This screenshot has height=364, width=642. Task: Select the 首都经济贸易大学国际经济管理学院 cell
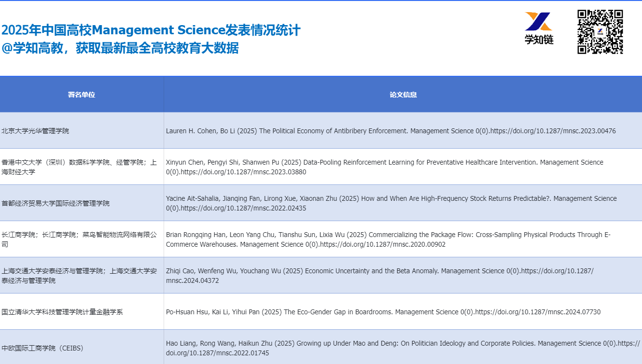(x=56, y=203)
